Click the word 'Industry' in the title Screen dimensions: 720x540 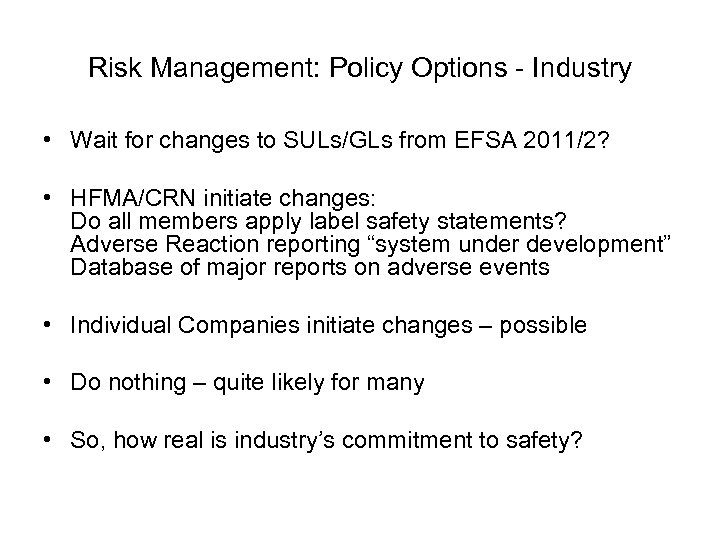pos(584,69)
